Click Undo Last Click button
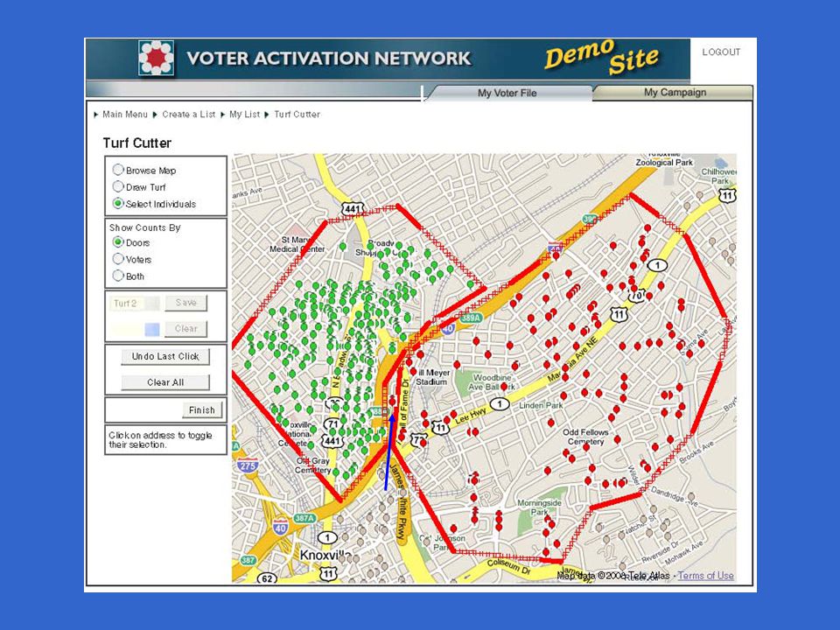The image size is (840, 630). [x=165, y=356]
